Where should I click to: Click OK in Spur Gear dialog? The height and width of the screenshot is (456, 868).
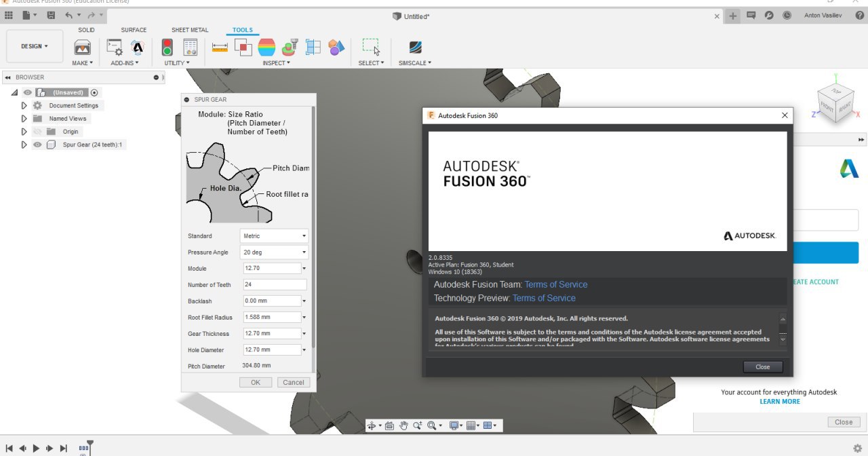click(256, 383)
